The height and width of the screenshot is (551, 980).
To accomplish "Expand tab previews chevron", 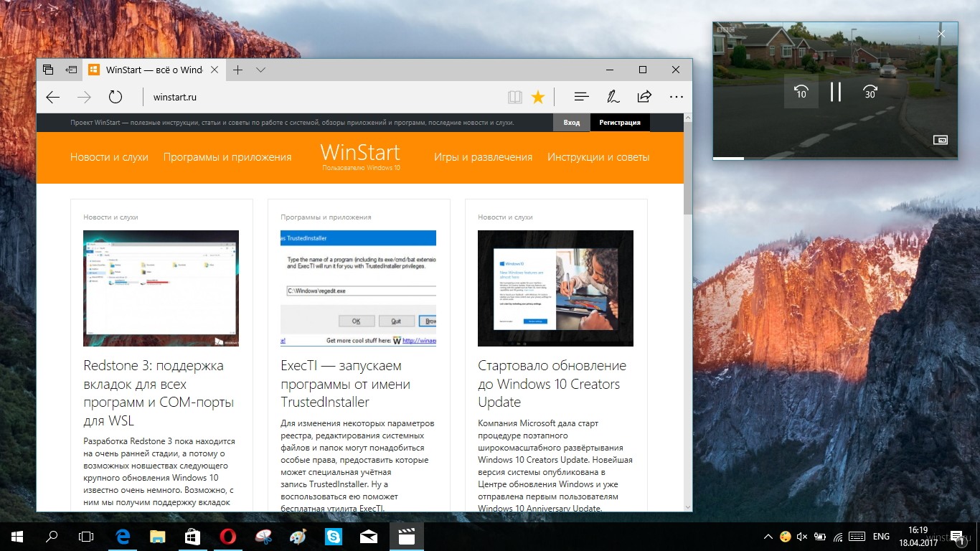I will [261, 70].
